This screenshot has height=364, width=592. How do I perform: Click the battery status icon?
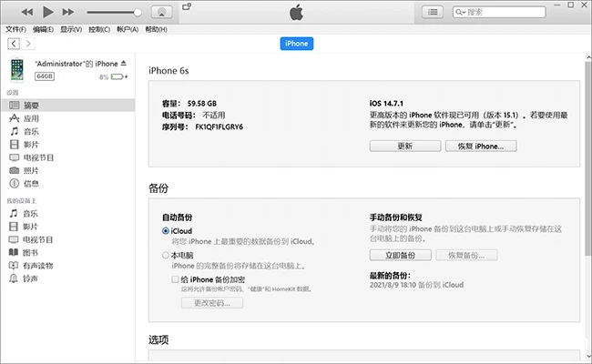pos(117,77)
